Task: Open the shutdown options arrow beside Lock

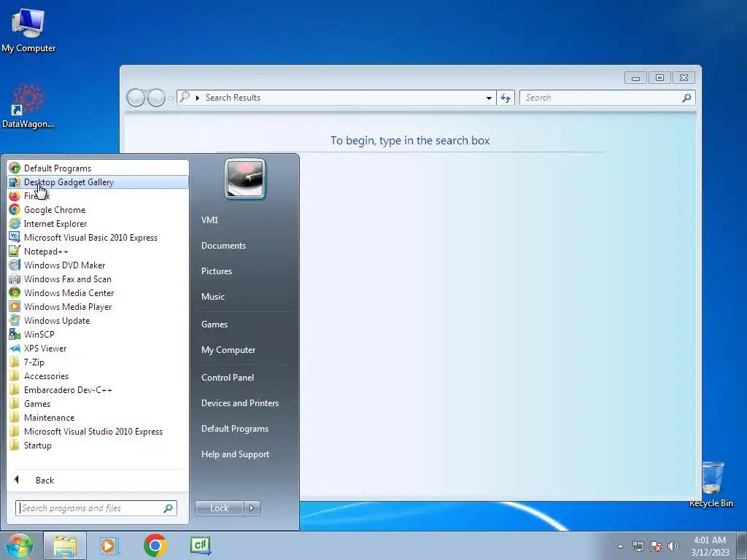Action: coord(252,508)
